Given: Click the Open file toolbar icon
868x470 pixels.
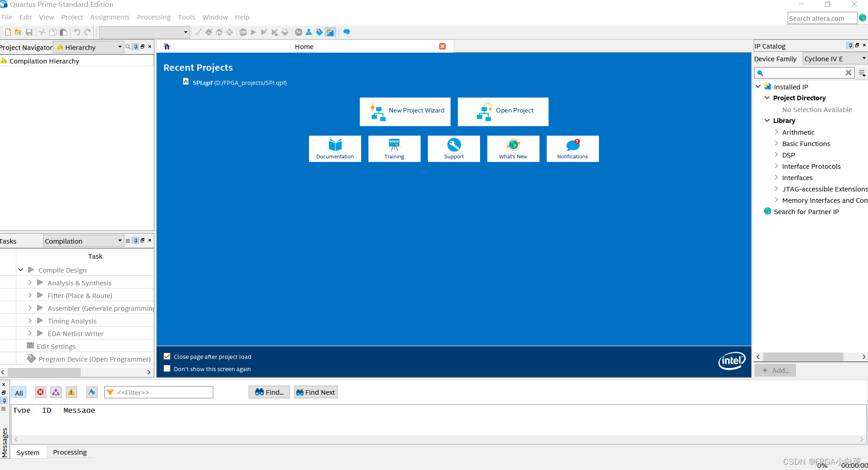Looking at the screenshot, I should click(18, 32).
